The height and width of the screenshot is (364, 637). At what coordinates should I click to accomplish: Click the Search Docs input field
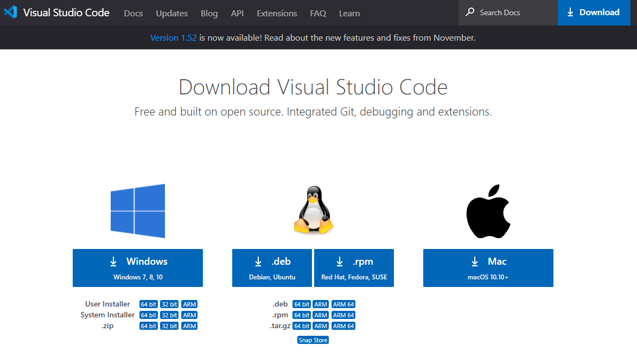pyautogui.click(x=508, y=12)
